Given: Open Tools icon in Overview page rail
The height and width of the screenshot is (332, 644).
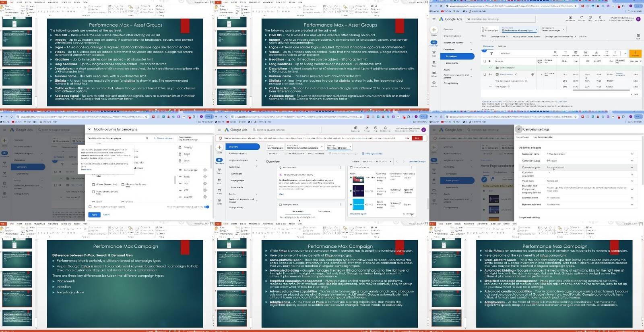Looking at the screenshot, I should (x=219, y=181).
